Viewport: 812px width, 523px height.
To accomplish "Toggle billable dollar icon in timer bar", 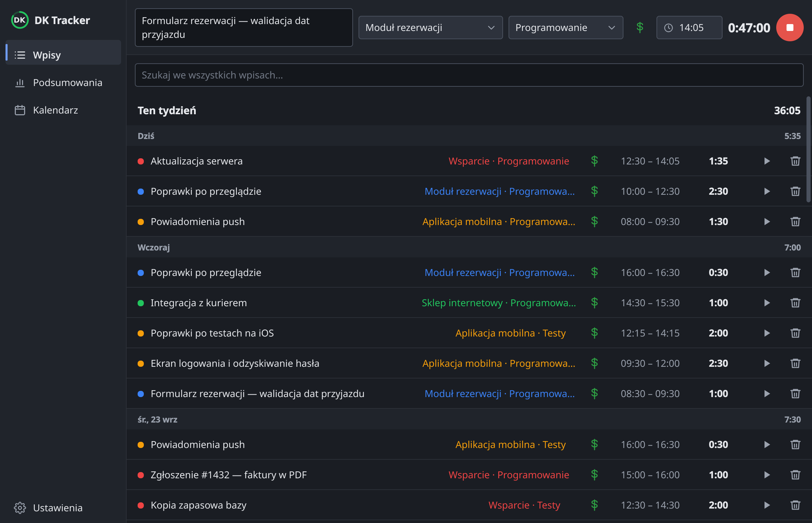I will [640, 28].
